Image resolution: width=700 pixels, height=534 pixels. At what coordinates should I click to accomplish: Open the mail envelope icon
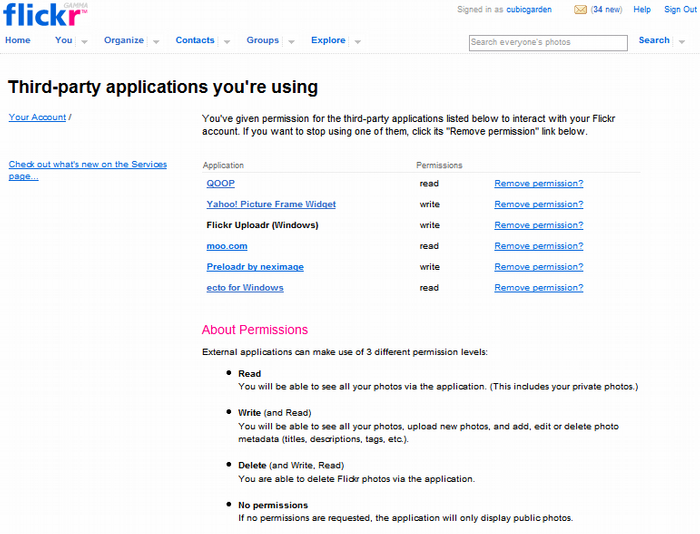[x=580, y=10]
